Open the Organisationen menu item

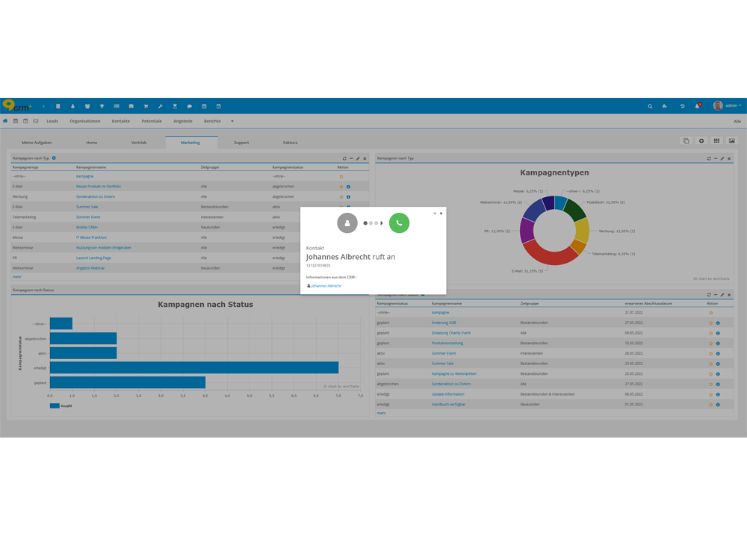pos(85,121)
